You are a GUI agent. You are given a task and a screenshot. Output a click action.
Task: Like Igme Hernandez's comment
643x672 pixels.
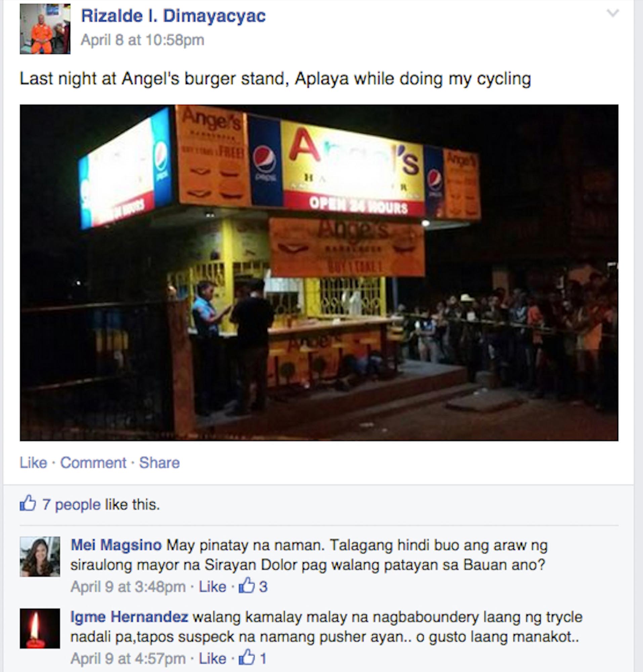pyautogui.click(x=213, y=659)
